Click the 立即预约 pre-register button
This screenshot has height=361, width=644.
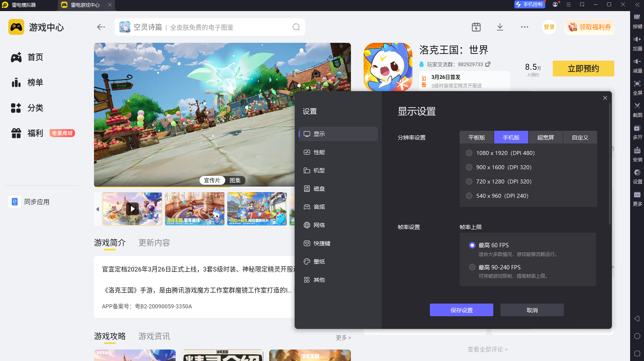[x=583, y=68]
